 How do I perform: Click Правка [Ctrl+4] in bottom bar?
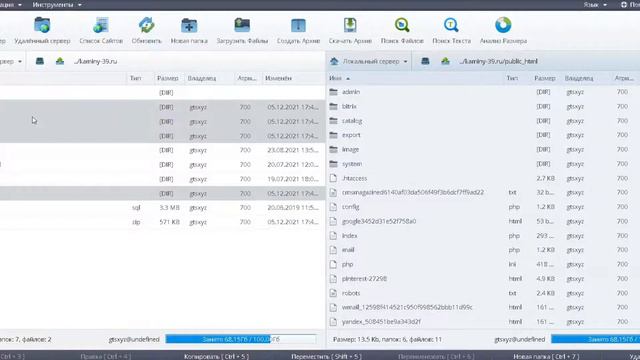tap(105, 356)
